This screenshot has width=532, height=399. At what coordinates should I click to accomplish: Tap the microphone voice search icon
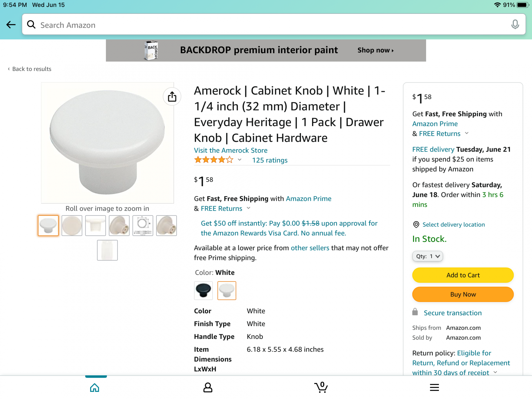515,24
